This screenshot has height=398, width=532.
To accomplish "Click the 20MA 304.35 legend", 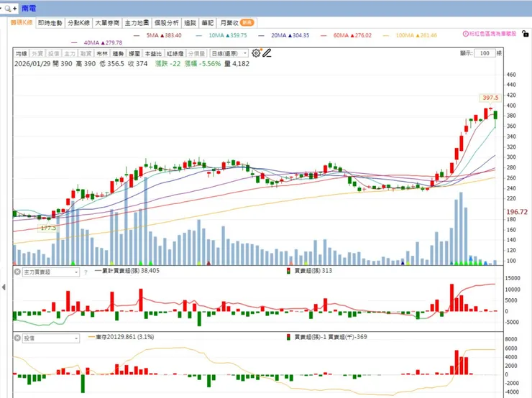I will pos(290,35).
